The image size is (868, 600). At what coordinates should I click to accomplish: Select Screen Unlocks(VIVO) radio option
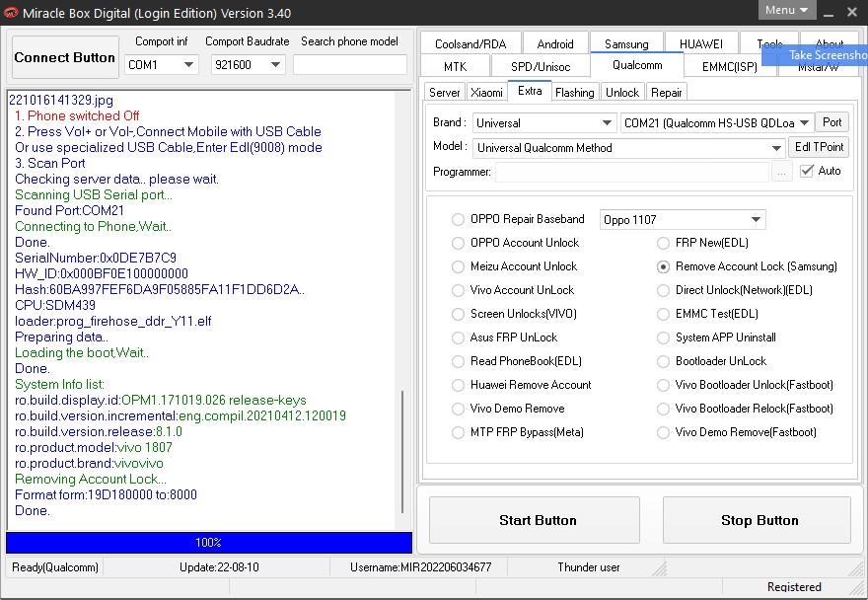[x=514, y=314]
